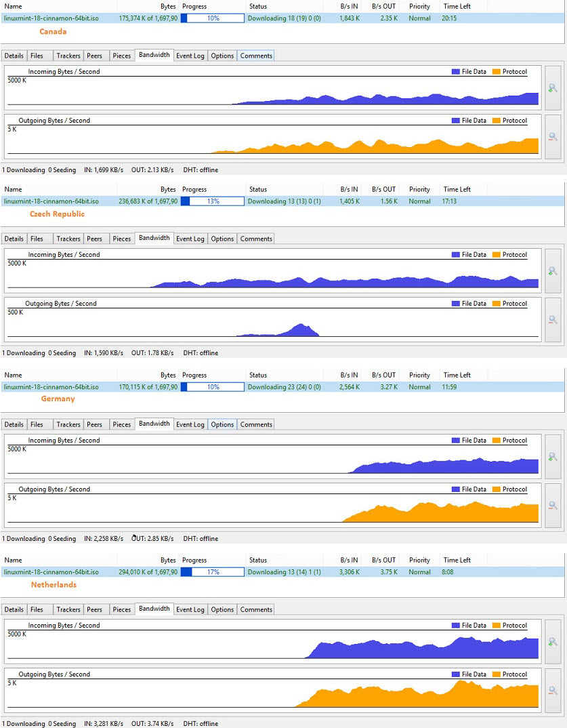
Task: Zoom out on the Germany outgoing bytes graph
Action: coord(553,506)
